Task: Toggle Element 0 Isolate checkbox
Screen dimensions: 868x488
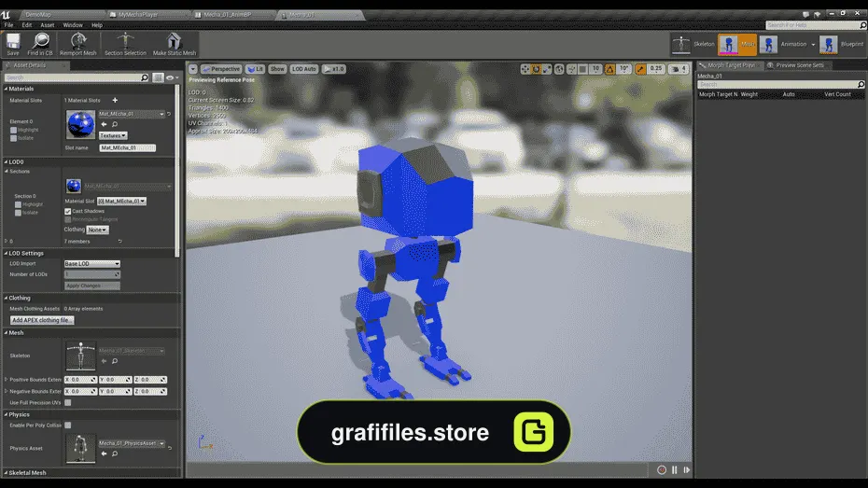Action: coord(13,138)
